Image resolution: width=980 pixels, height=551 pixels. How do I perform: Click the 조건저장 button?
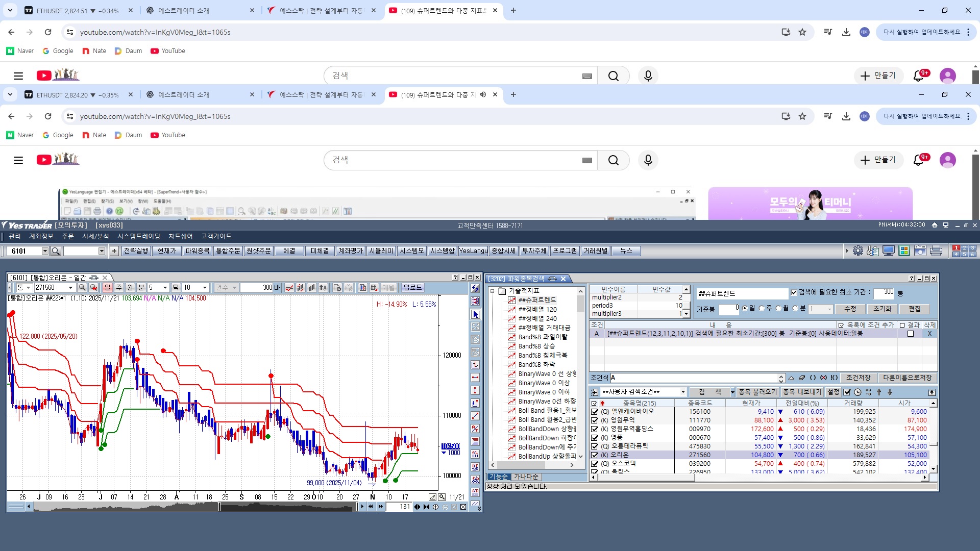pos(858,378)
